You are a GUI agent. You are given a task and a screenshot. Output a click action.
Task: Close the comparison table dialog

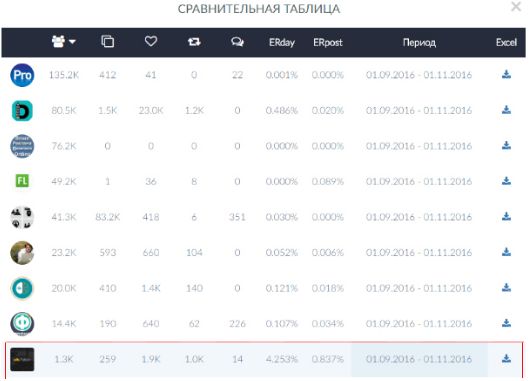coord(516,6)
